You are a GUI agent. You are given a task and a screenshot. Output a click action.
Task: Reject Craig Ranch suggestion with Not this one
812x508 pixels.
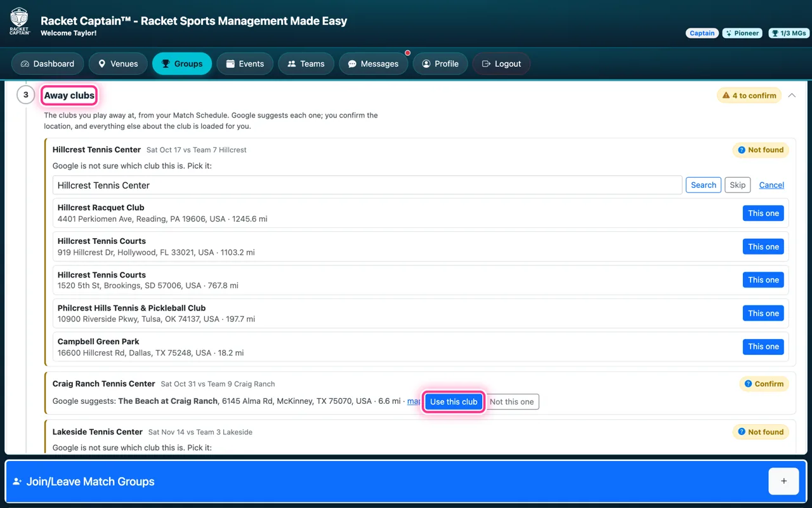(512, 401)
